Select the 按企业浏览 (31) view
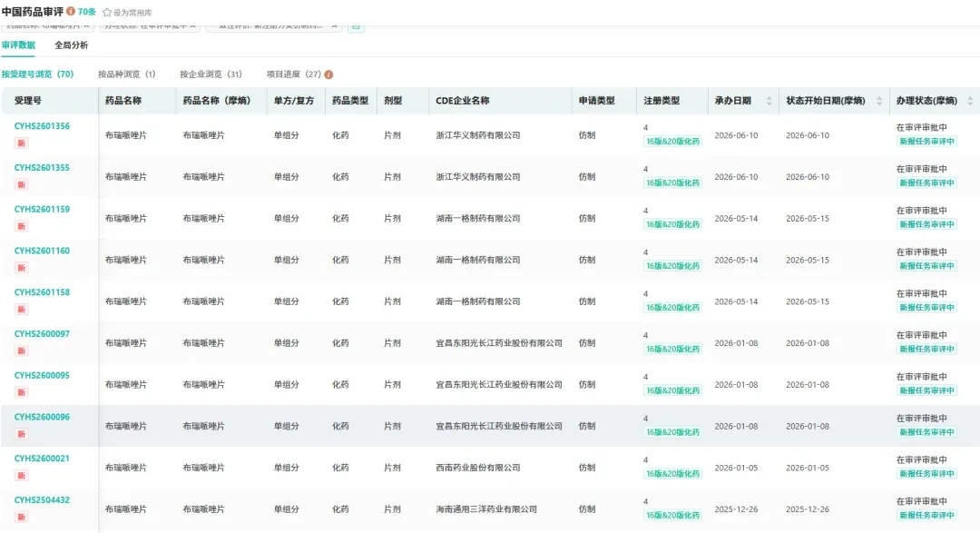 [x=211, y=74]
